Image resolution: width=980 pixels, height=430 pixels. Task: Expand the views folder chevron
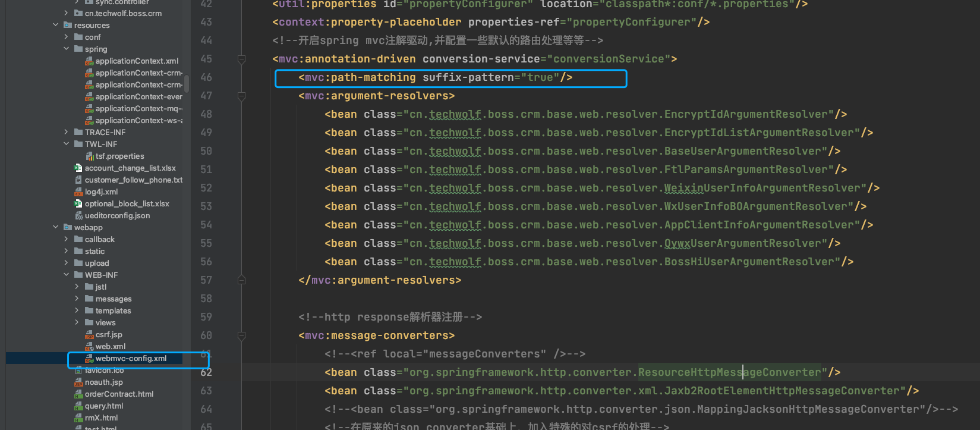[x=77, y=322]
